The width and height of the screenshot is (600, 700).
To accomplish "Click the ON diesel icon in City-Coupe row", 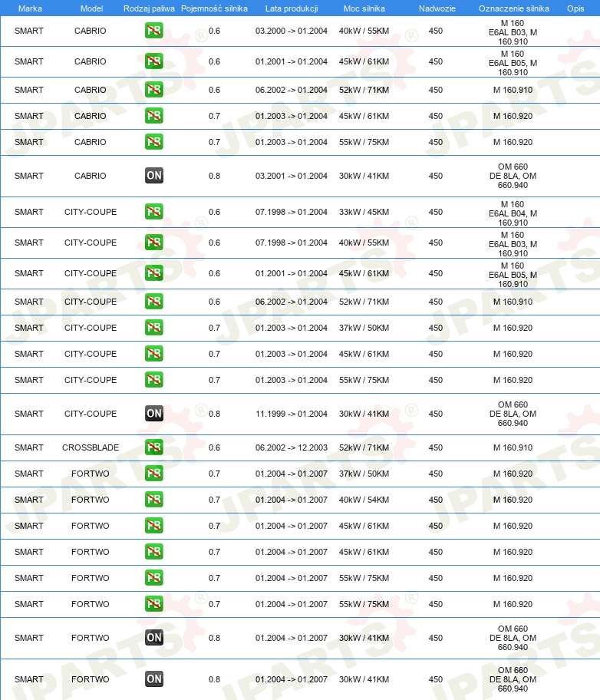I will coord(154,414).
